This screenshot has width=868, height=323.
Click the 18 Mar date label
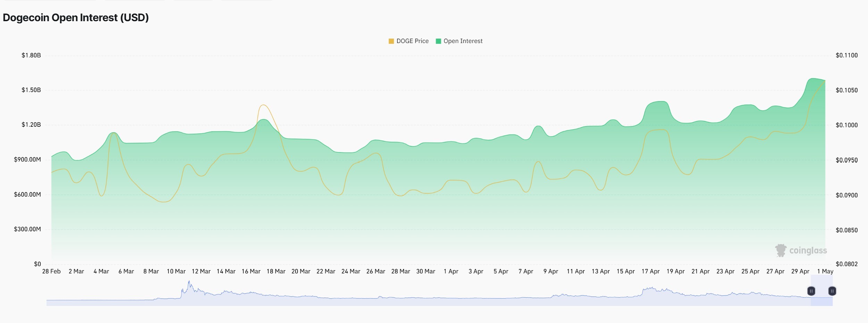click(276, 271)
